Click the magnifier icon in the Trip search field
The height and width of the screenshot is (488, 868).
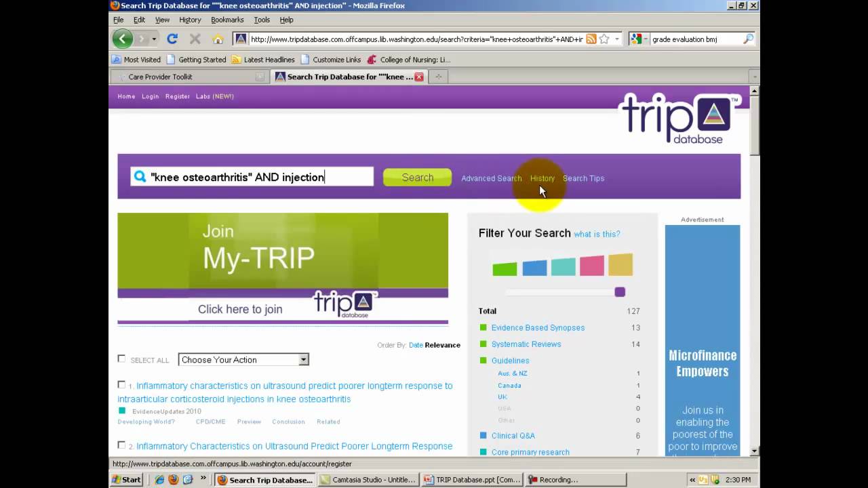pyautogui.click(x=140, y=177)
